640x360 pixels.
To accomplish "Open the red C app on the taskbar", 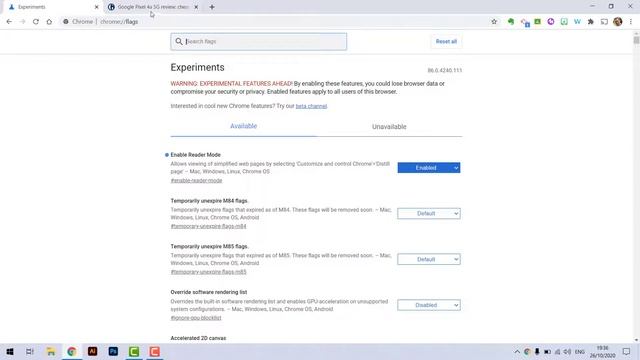I will [x=154, y=351].
